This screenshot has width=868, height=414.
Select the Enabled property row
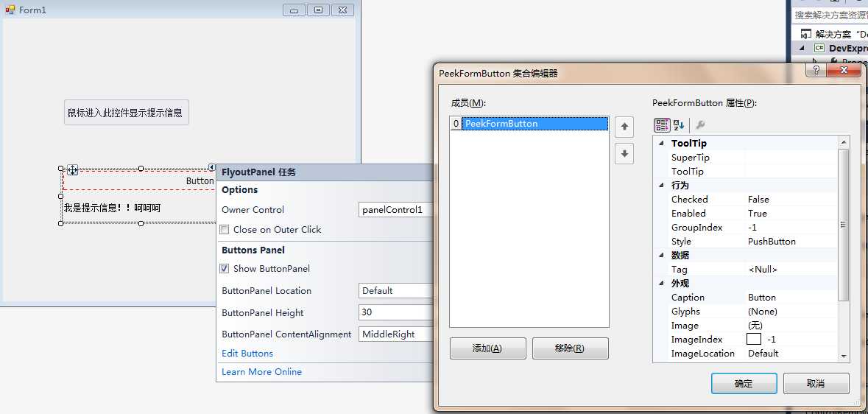(745, 214)
